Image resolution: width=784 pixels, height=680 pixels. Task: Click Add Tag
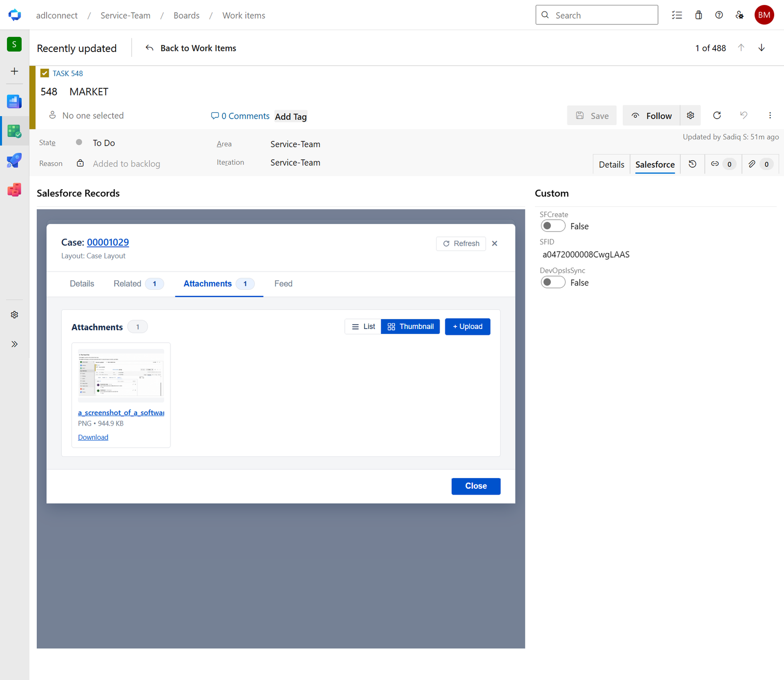click(x=291, y=117)
